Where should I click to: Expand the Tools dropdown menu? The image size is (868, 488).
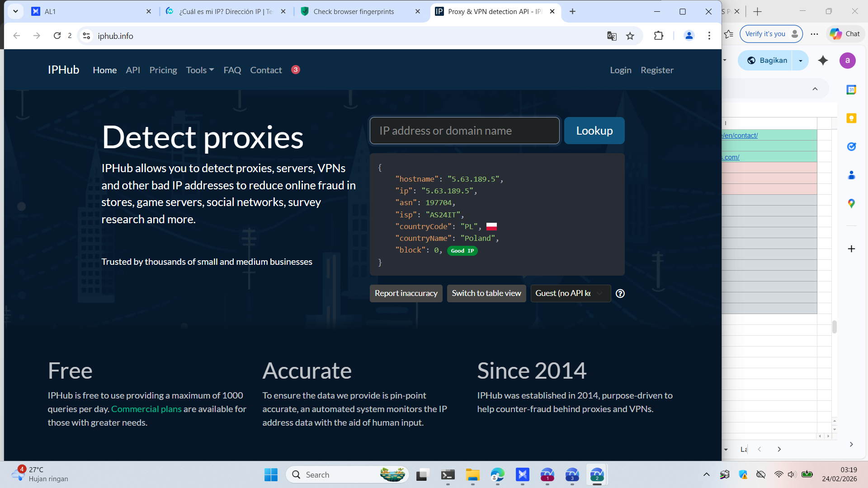click(x=200, y=70)
